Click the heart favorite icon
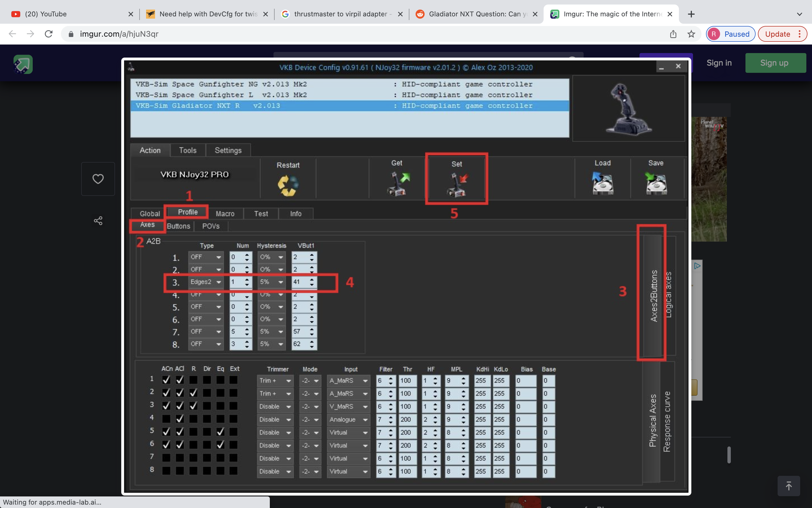The height and width of the screenshot is (508, 812). tap(98, 179)
